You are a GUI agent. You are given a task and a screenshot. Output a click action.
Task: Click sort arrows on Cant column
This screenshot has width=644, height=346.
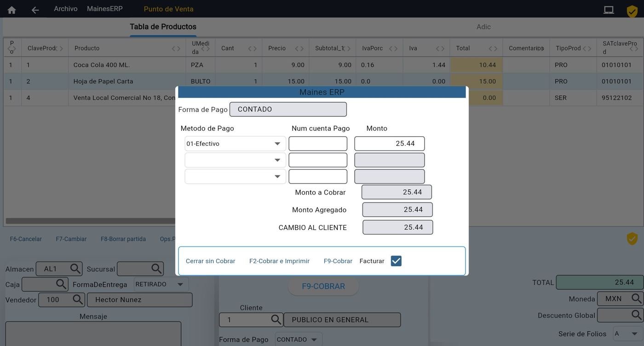252,48
